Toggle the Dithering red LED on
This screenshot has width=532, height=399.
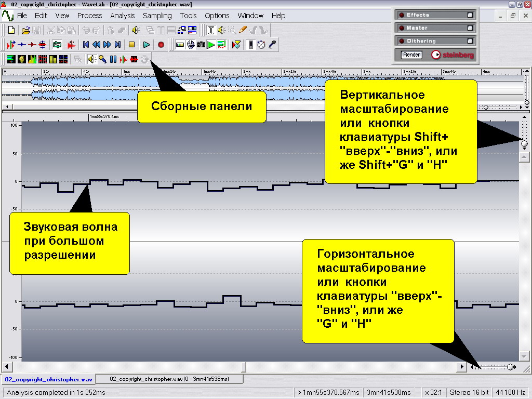pos(402,41)
